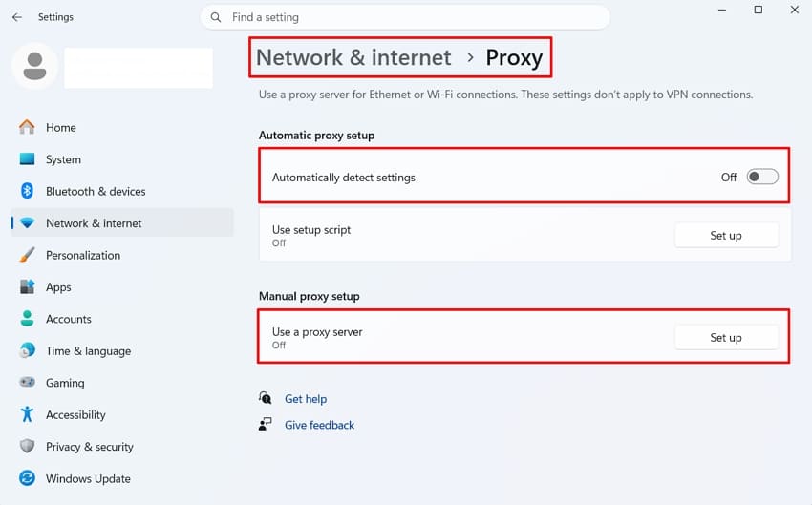Open the Apps settings category
The width and height of the screenshot is (812, 505).
122,287
